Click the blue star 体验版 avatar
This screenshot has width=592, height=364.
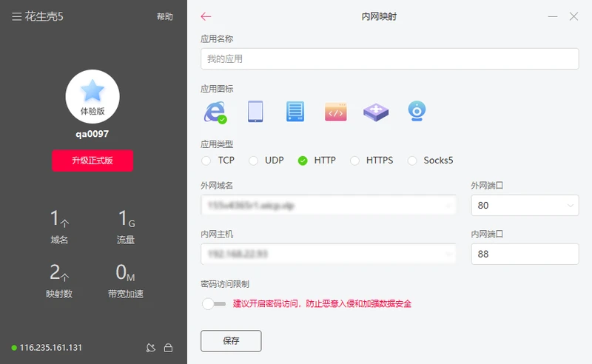click(92, 96)
